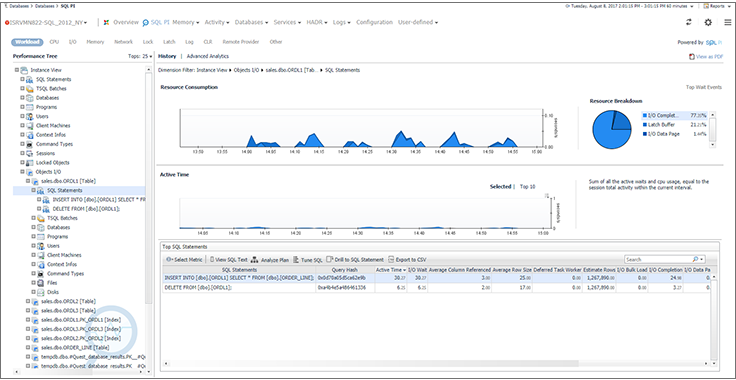
Task: Click the Selected option in Active Time
Action: click(x=500, y=187)
